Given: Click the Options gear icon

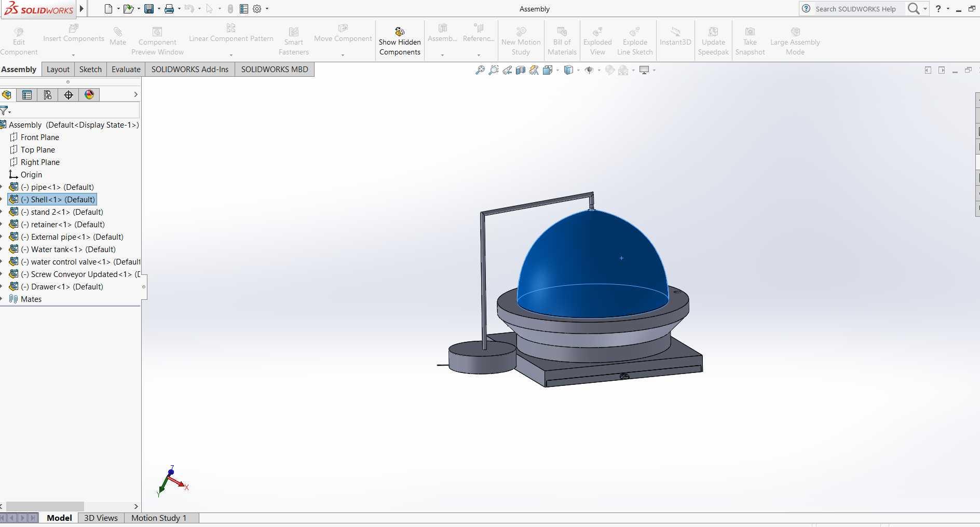Looking at the screenshot, I should 257,9.
